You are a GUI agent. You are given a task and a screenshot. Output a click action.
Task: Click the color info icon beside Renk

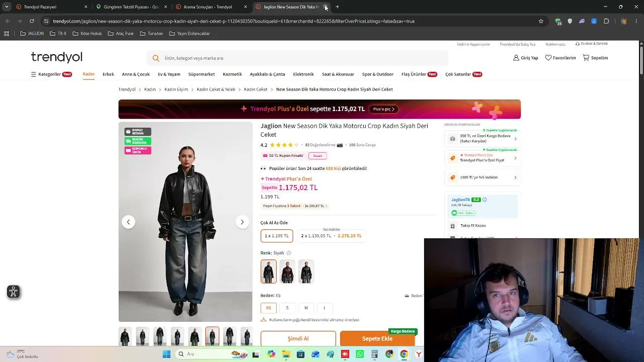coord(289,253)
